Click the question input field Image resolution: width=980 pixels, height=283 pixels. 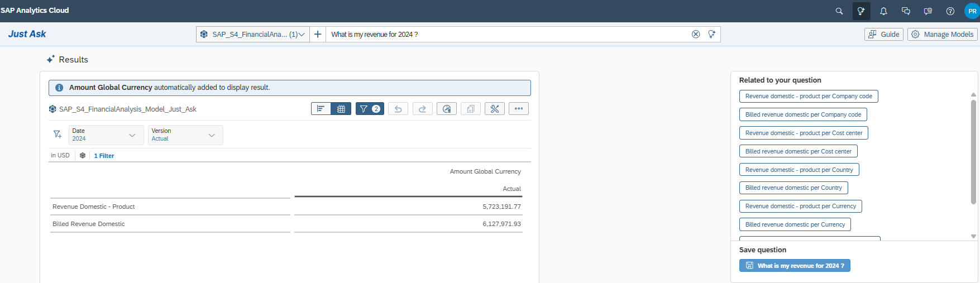508,34
